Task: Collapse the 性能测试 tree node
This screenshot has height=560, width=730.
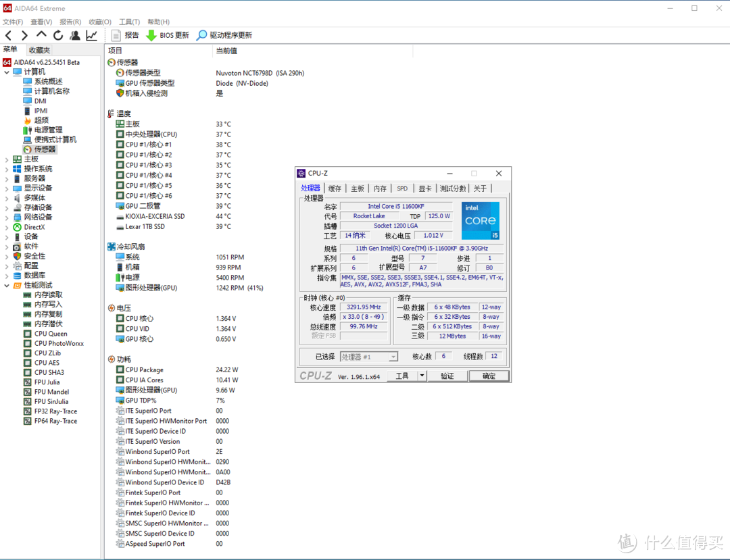Action: point(7,286)
